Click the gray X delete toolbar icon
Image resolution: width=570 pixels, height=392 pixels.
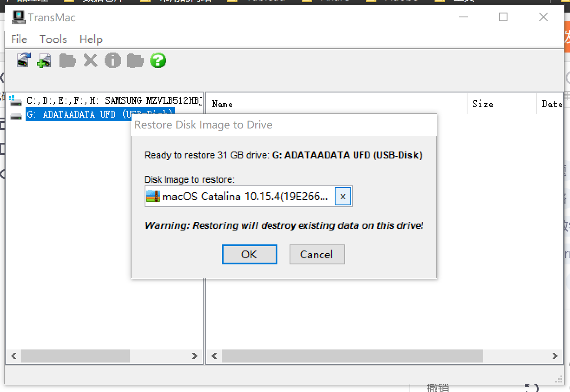tap(90, 60)
